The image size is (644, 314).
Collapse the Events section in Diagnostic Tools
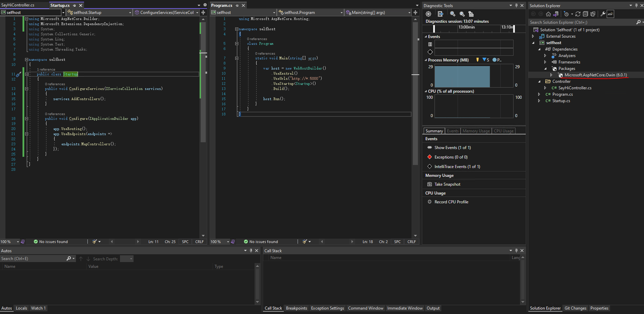[426, 37]
